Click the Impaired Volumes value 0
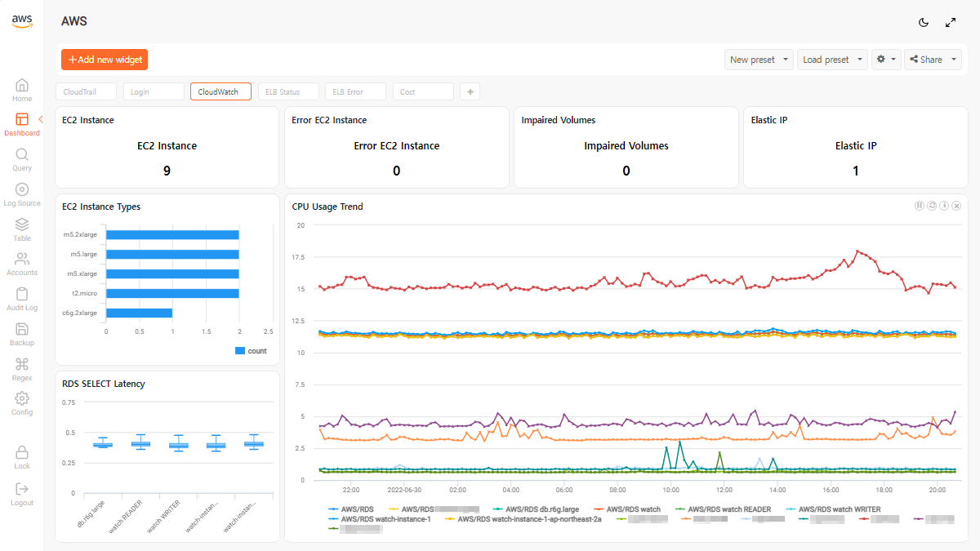Screen dimensions: 980x551 coord(626,171)
